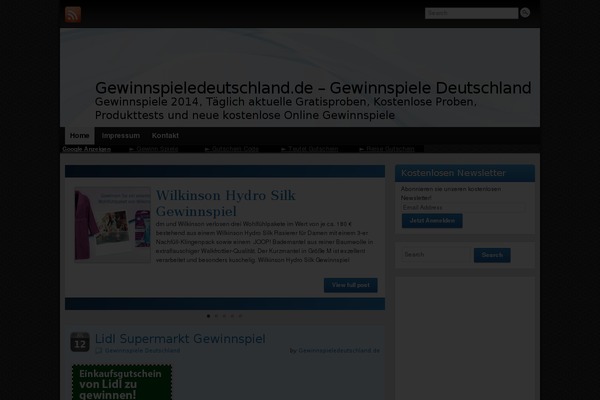Select the first slider pagination dot
600x400 pixels.
coord(208,316)
